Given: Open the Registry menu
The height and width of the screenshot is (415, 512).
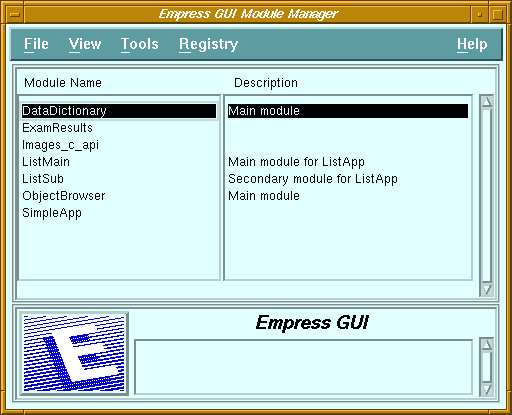Looking at the screenshot, I should click(208, 44).
